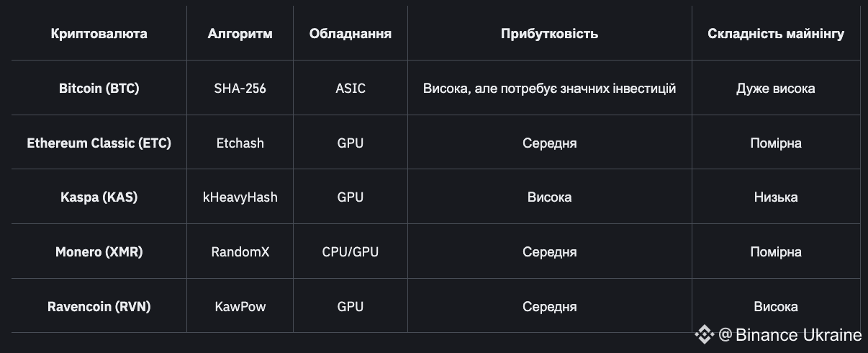
Task: Select the Складність майнінгу column header
Action: [x=776, y=34]
